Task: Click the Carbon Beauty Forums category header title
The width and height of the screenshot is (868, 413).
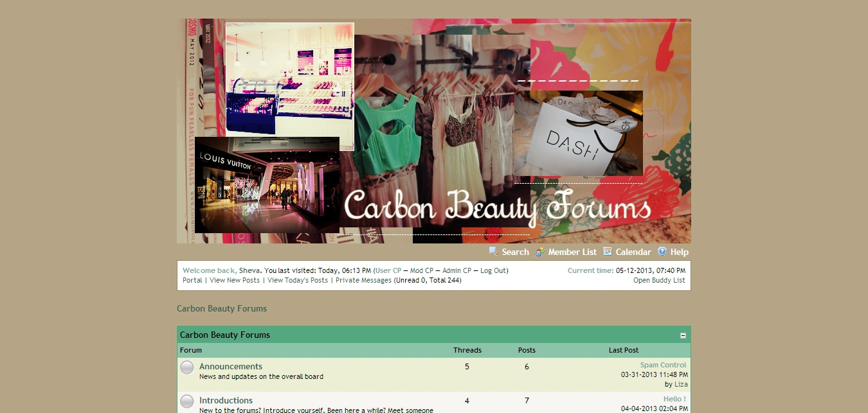Action: pos(225,335)
